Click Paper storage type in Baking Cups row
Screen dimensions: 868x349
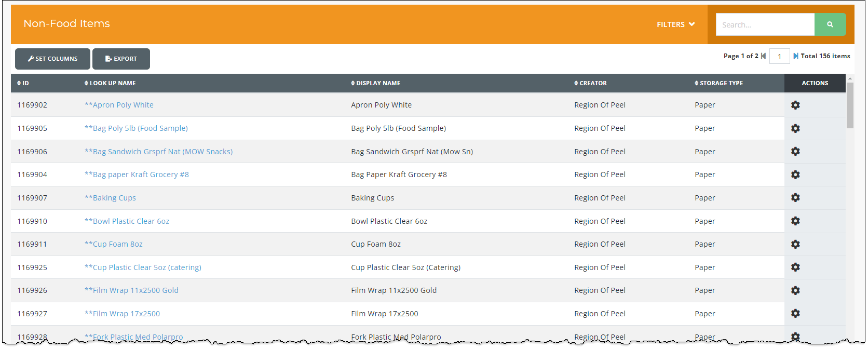(704, 198)
